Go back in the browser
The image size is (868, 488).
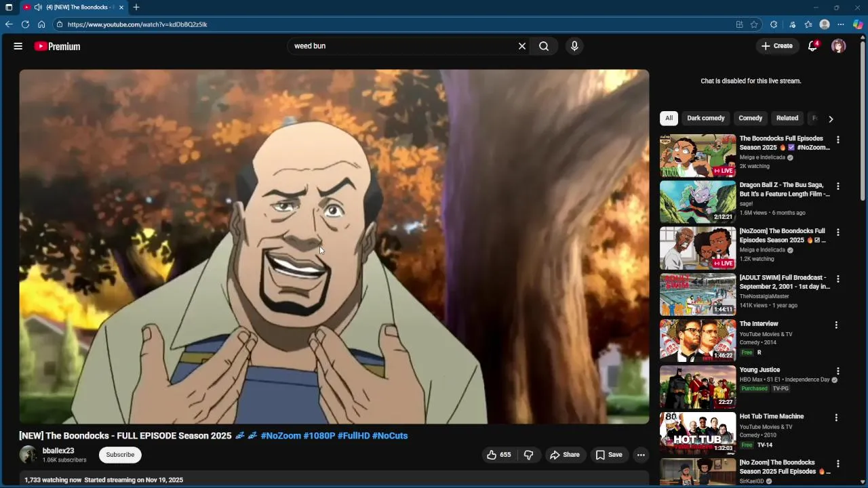click(9, 24)
